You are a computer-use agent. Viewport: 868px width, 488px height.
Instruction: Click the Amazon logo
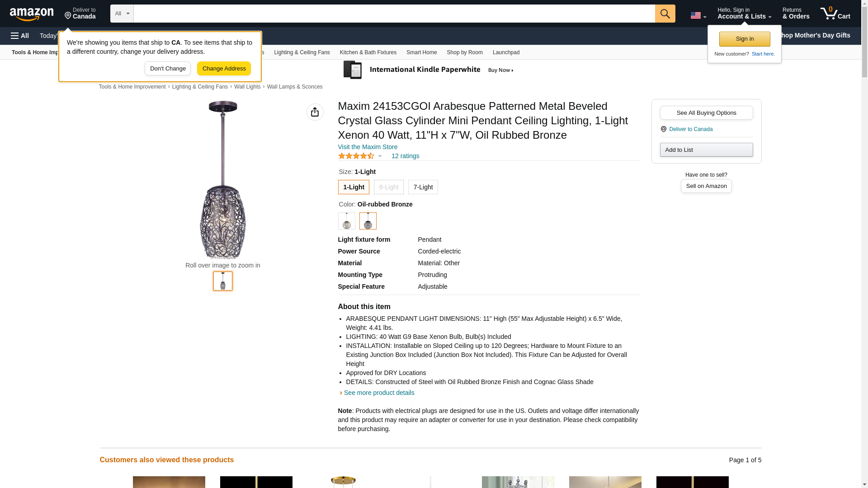coord(32,14)
